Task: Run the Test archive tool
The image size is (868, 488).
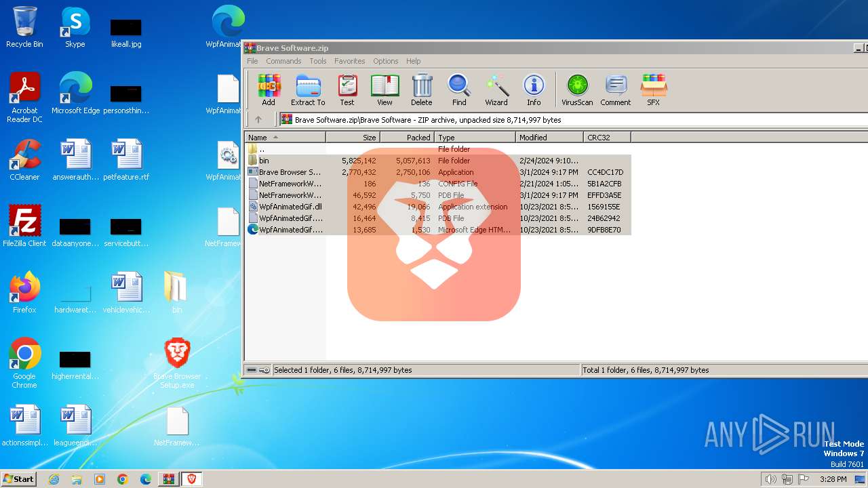Action: coord(347,90)
